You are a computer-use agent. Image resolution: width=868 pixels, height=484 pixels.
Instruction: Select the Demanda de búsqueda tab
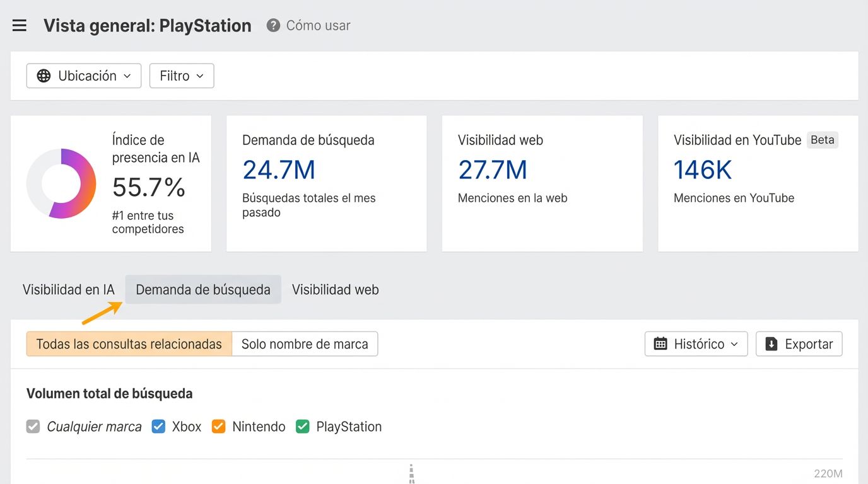(x=203, y=290)
